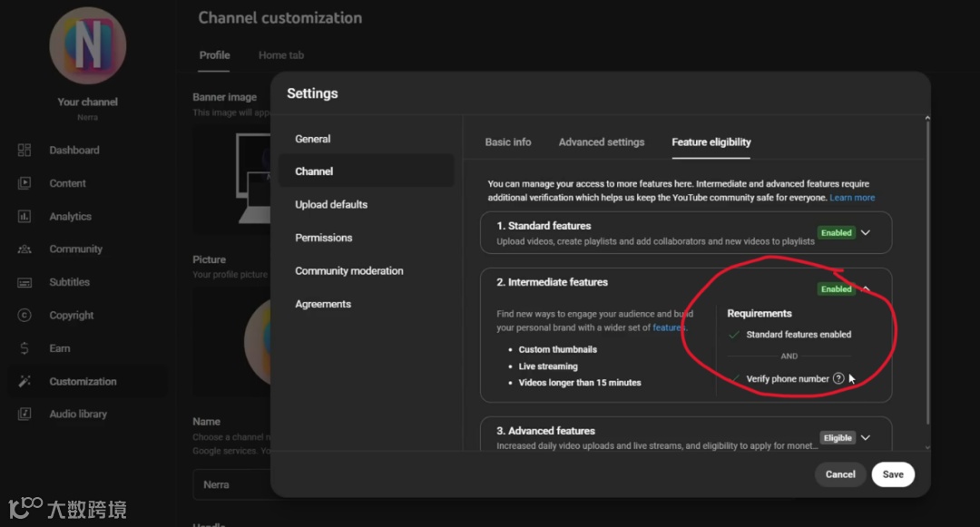Viewport: 980px width, 527px height.
Task: Select Upload defaults in settings menu
Action: click(x=331, y=205)
